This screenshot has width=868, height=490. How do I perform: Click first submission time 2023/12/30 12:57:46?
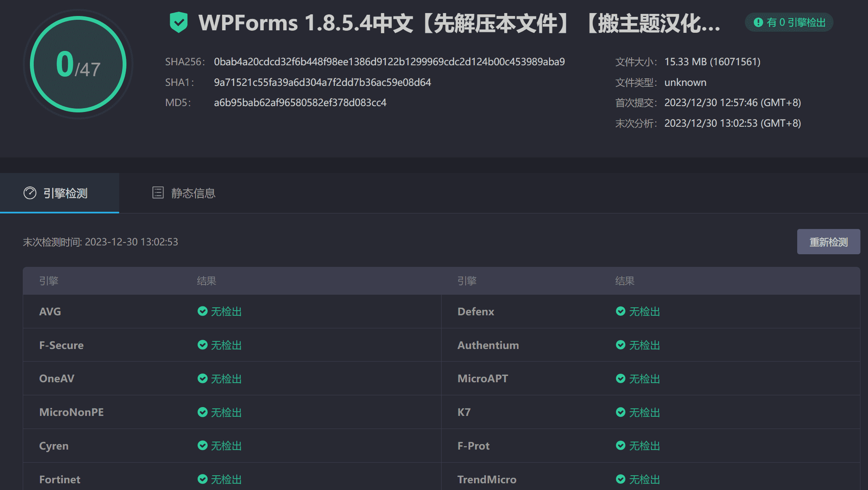click(x=733, y=103)
